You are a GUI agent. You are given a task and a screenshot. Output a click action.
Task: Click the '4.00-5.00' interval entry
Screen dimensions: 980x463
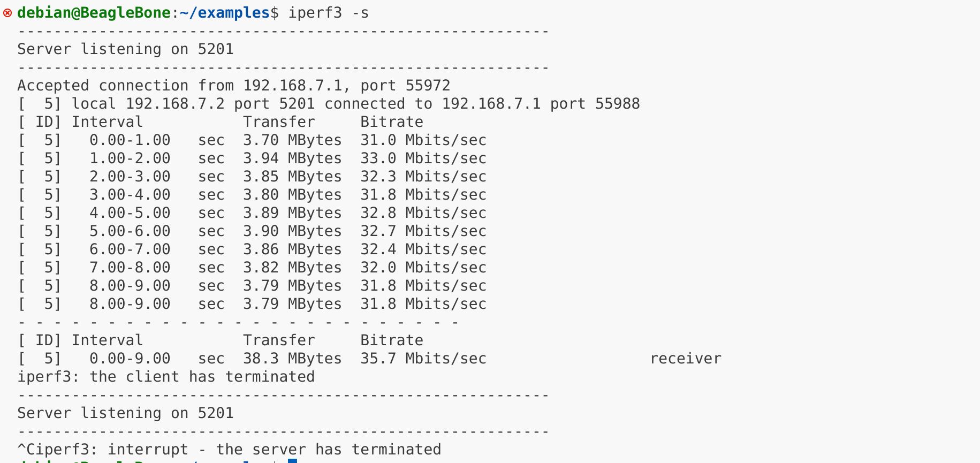(x=130, y=213)
